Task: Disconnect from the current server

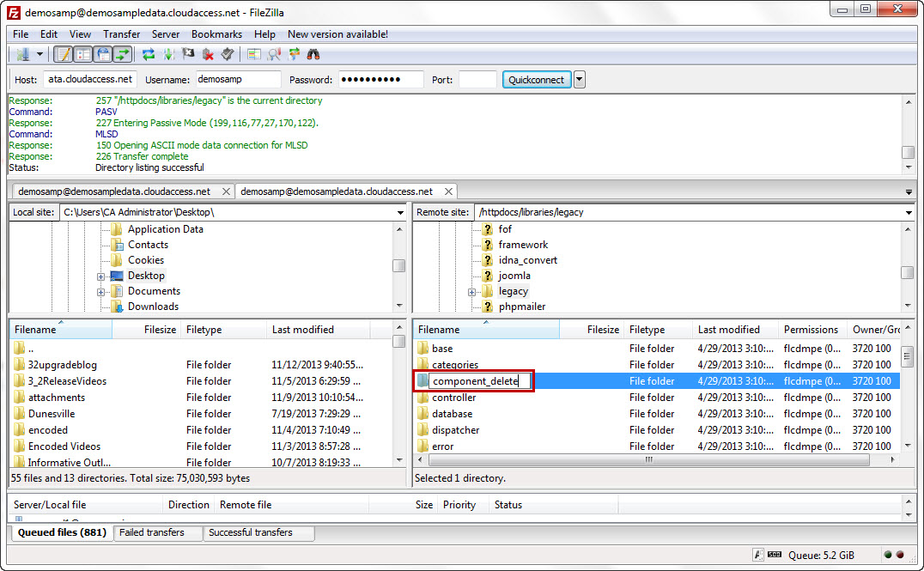Action: click(208, 54)
